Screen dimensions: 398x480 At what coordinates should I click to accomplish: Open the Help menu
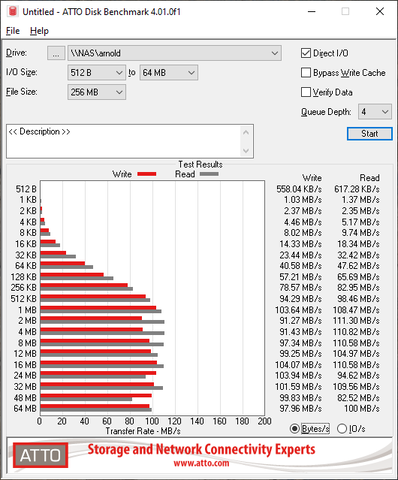pyautogui.click(x=39, y=31)
